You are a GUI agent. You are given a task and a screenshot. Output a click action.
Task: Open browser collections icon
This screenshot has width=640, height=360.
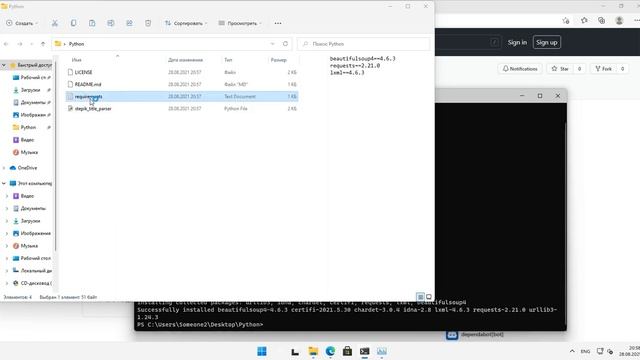coord(601,20)
